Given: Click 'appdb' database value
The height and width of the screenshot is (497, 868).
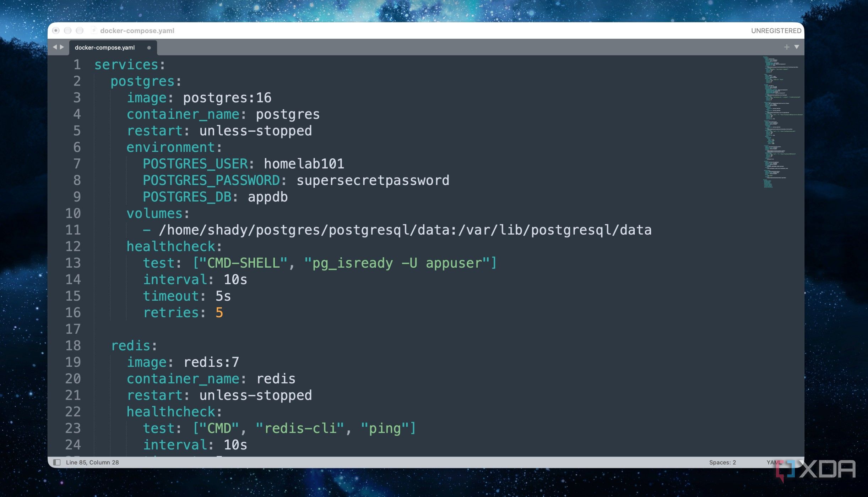Looking at the screenshot, I should click(x=268, y=197).
